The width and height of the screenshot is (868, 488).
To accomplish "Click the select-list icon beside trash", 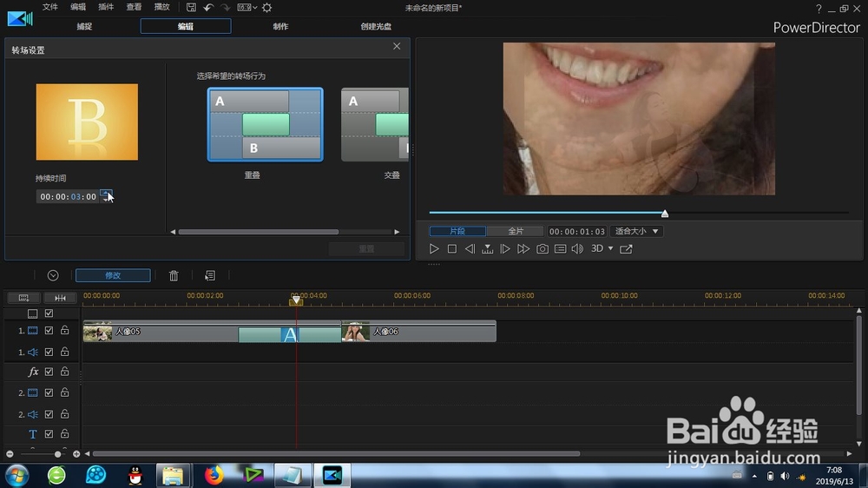I will (x=210, y=275).
